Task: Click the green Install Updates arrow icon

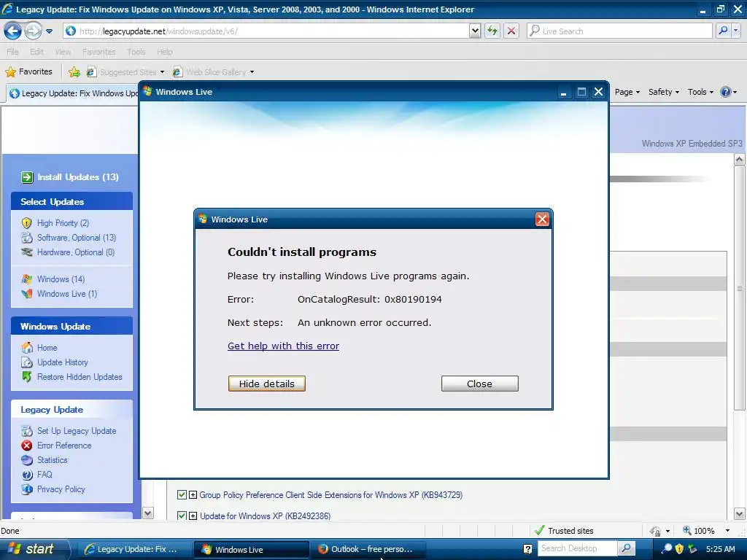Action: coord(27,177)
